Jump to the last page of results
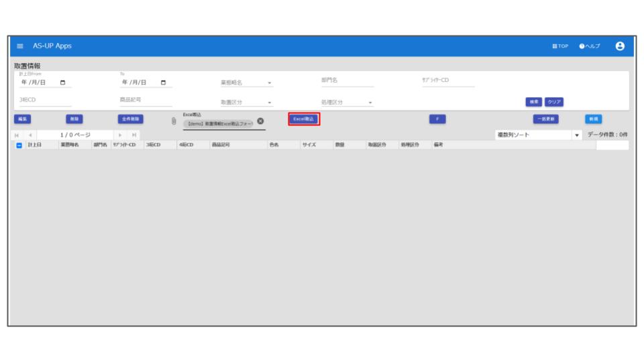 (x=134, y=135)
